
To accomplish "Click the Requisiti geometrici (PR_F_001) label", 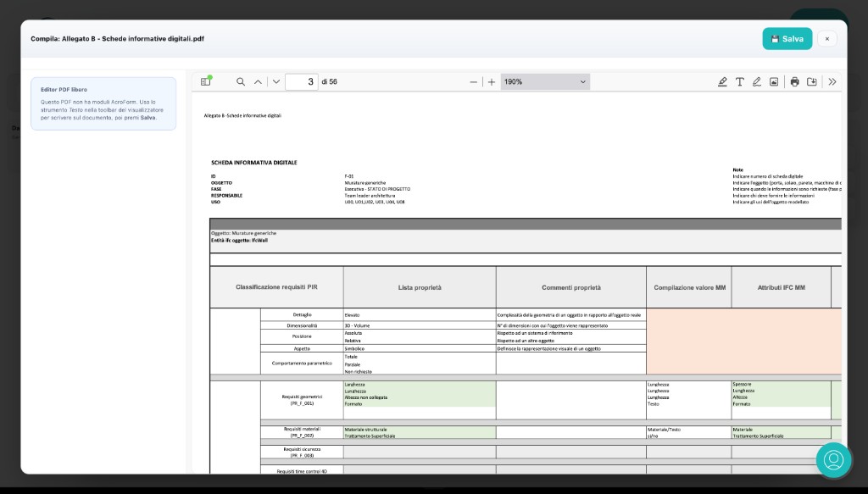I will click(x=302, y=400).
